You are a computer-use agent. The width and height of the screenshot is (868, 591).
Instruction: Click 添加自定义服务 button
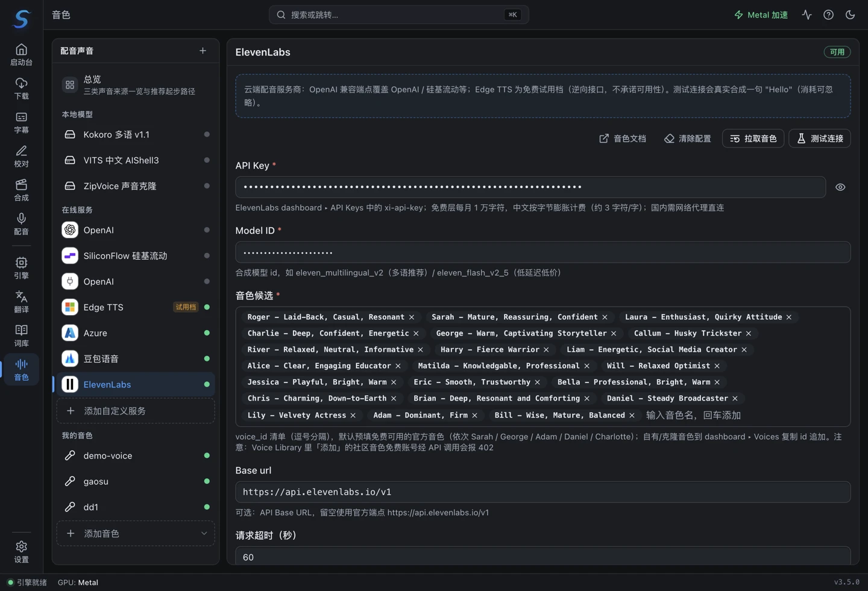(x=136, y=411)
